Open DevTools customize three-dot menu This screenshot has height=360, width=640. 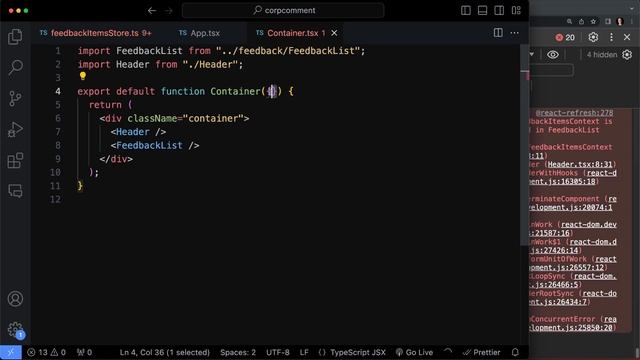611,37
